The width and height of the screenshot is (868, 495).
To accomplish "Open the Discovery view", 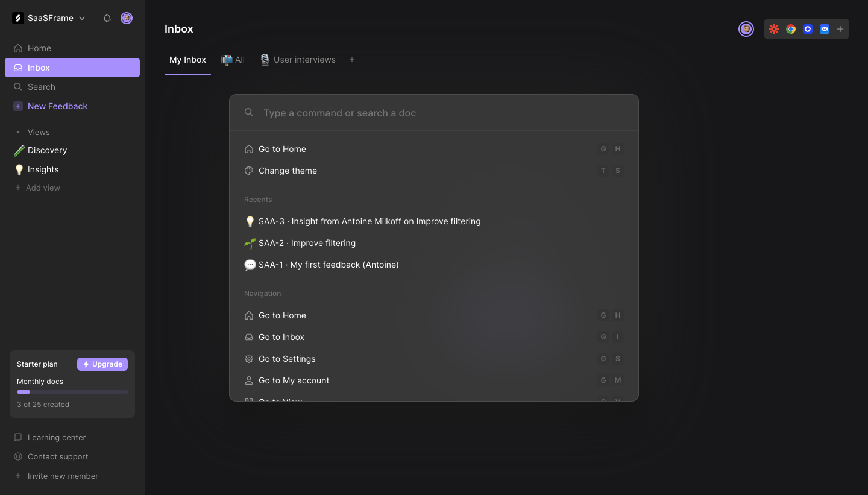I will point(72,150).
